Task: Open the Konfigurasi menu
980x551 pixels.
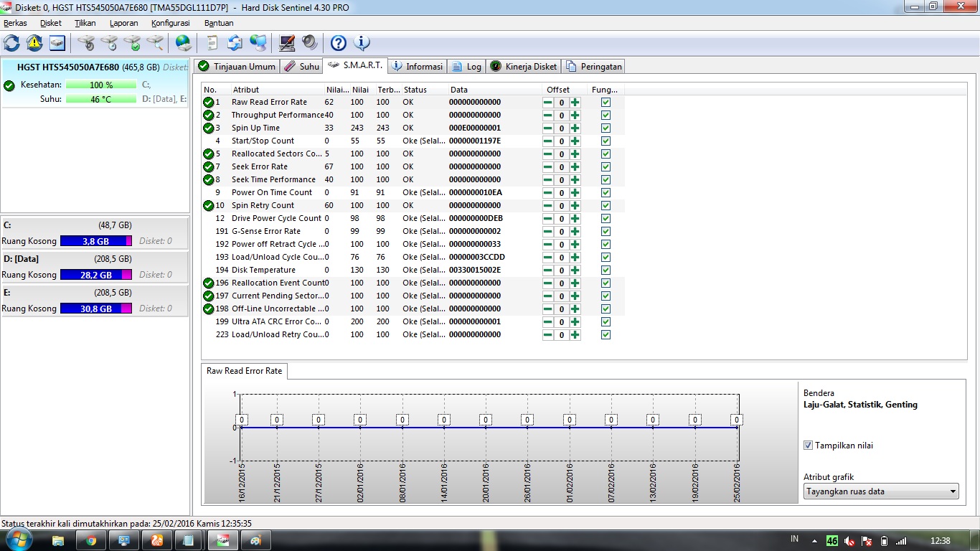Action: coord(171,23)
